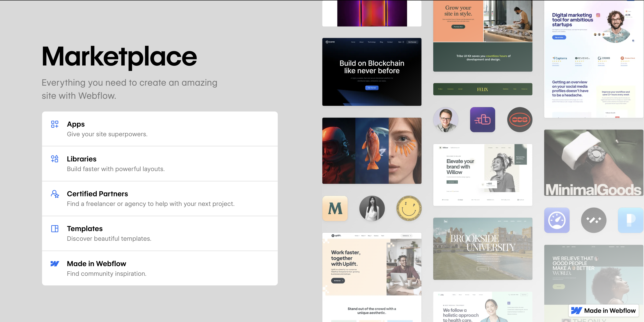
Task: Open the holistic approach to health care thumbnail
Action: coord(483,307)
